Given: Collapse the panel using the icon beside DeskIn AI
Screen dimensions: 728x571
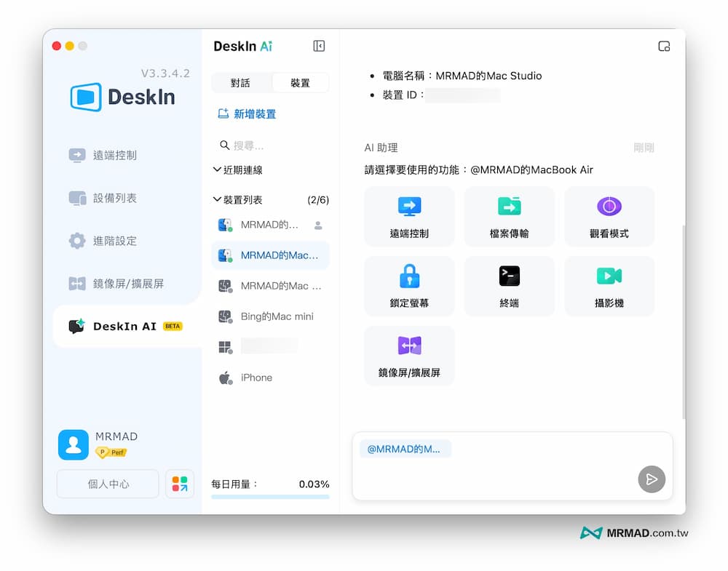Looking at the screenshot, I should (x=318, y=45).
